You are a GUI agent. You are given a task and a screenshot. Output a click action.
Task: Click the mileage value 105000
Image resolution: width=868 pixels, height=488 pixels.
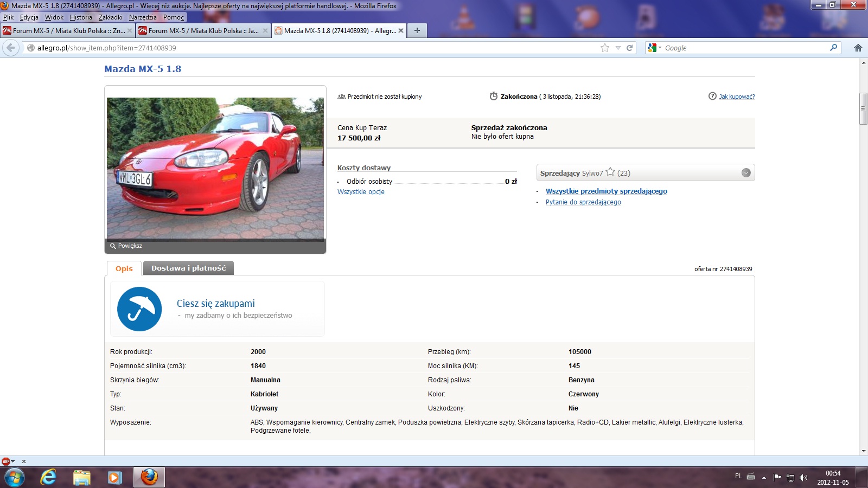(580, 352)
